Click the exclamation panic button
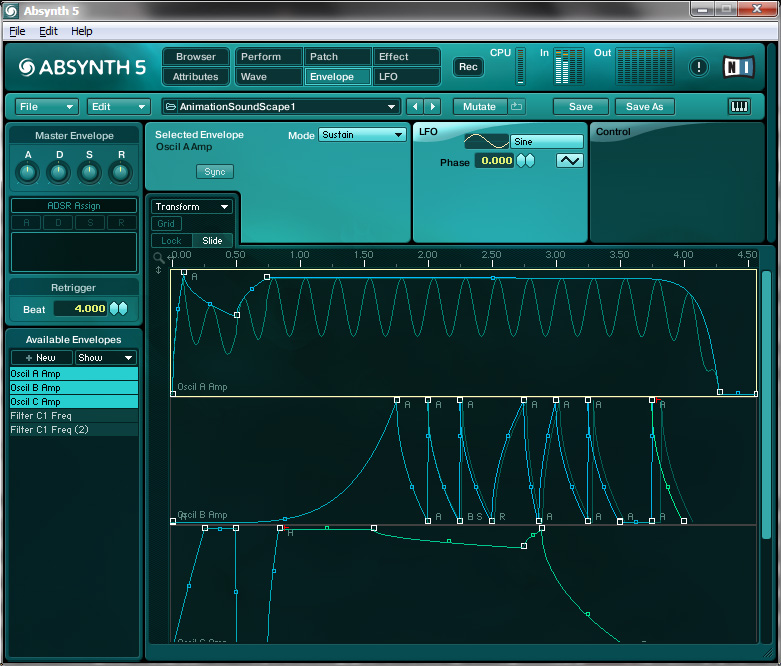The image size is (781, 666). (699, 67)
